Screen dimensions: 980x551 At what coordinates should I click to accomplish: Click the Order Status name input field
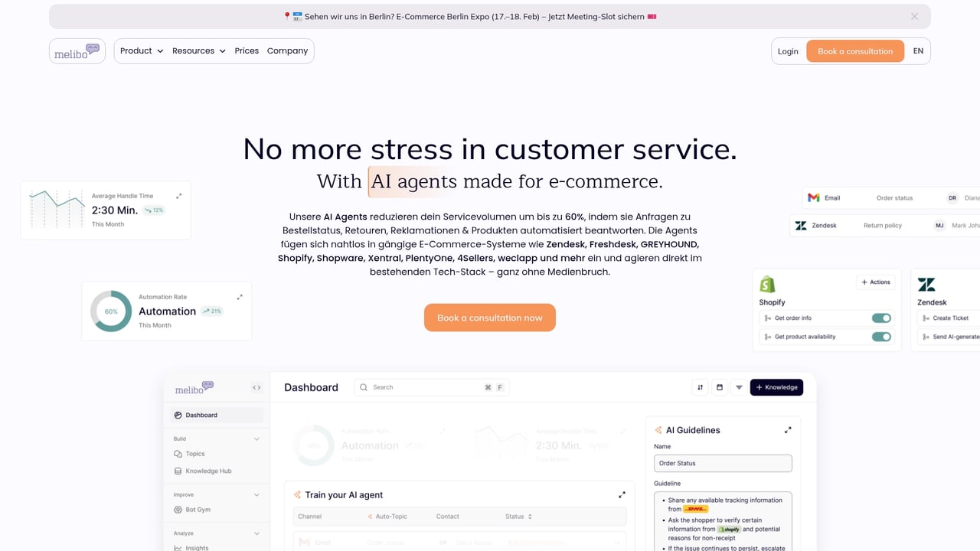722,463
